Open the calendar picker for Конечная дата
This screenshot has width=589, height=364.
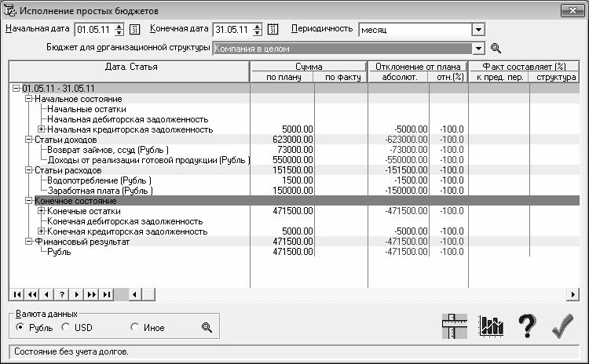pos(273,30)
